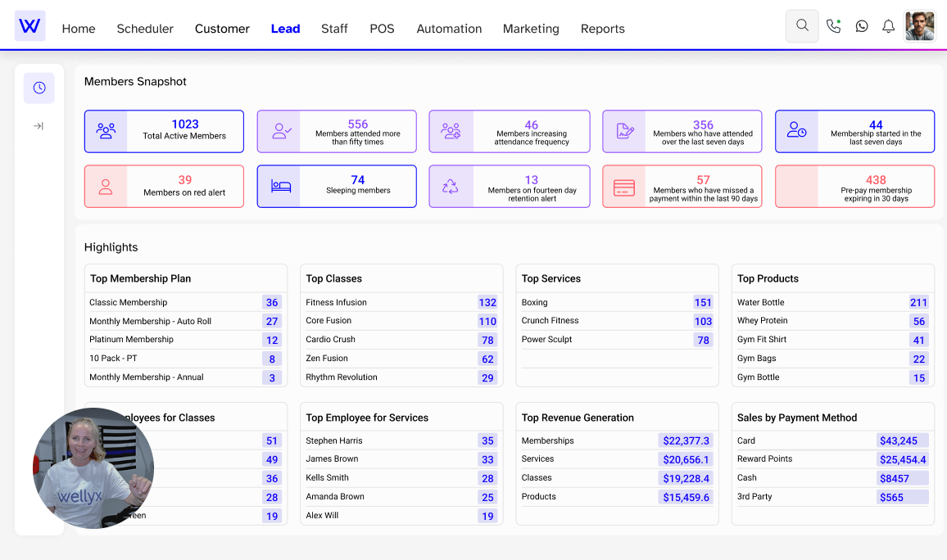Viewport: 947px width, 560px height.
Task: Open the search magnifier button
Action: 802,26
